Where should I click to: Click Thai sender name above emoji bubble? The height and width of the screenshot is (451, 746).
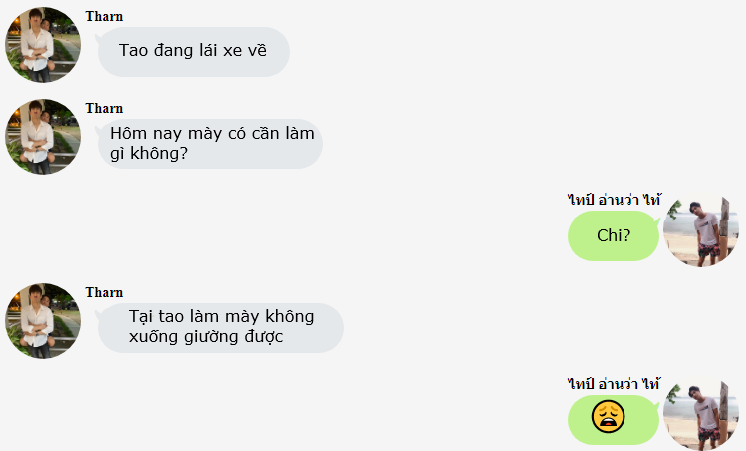click(x=614, y=384)
